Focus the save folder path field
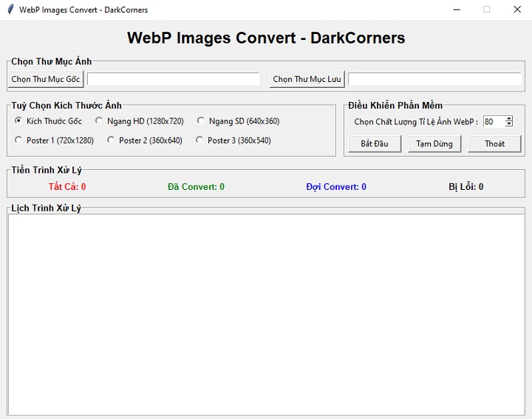 click(x=434, y=79)
